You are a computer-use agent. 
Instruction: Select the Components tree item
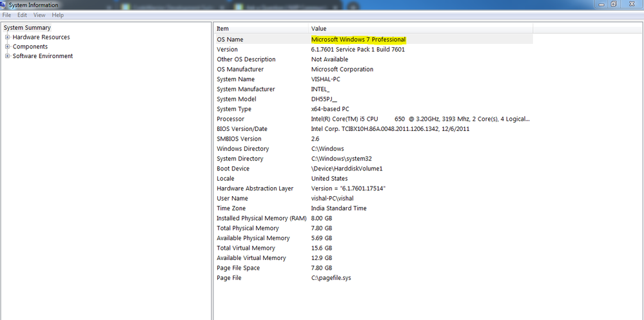tap(30, 46)
